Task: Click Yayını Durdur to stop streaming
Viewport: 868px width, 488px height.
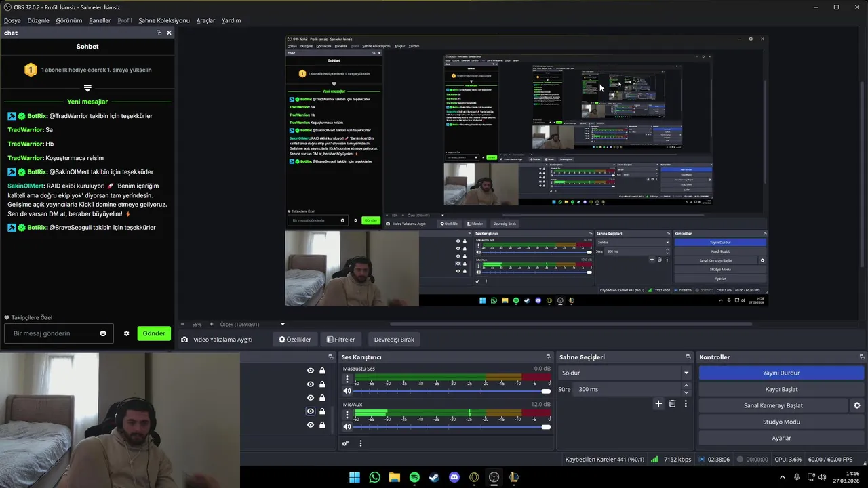Action: pyautogui.click(x=781, y=373)
